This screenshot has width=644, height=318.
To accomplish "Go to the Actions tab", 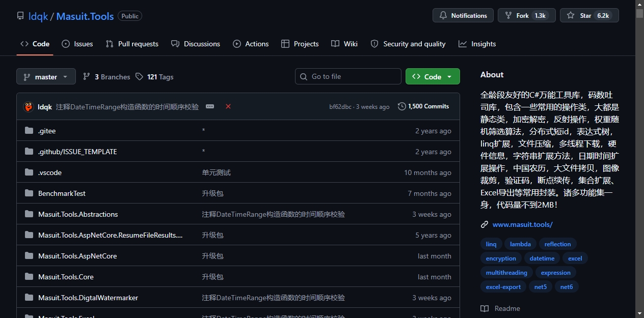I will 251,44.
